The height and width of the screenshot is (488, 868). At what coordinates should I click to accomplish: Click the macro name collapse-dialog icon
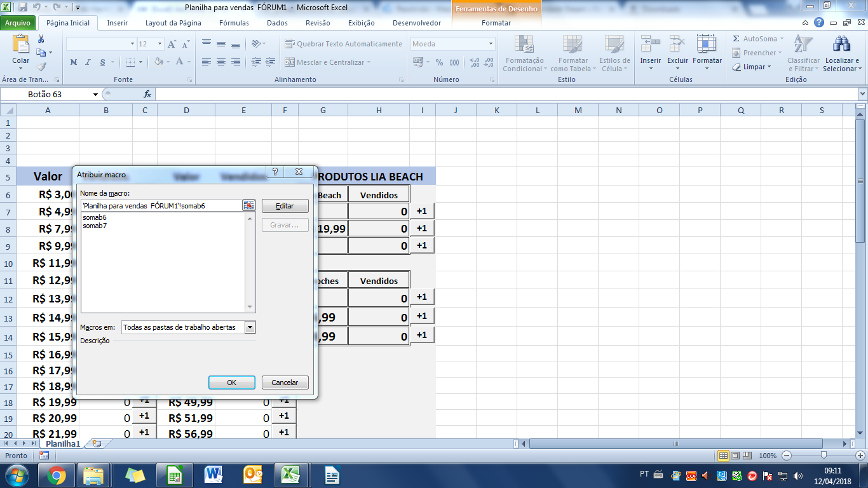click(248, 205)
